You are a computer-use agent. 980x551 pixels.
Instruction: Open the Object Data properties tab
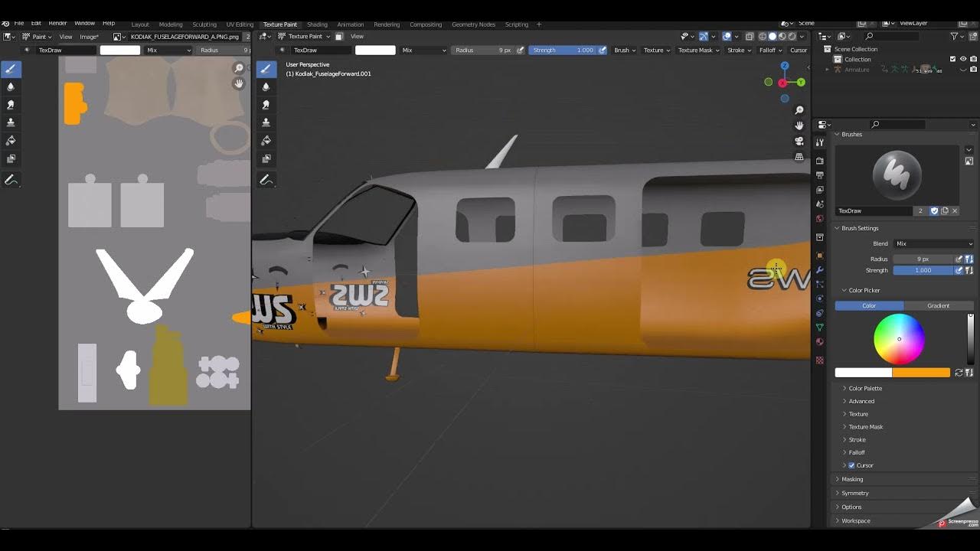point(820,328)
